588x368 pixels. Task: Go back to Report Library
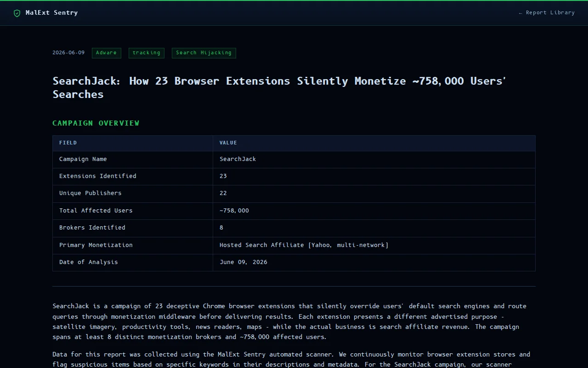click(547, 12)
